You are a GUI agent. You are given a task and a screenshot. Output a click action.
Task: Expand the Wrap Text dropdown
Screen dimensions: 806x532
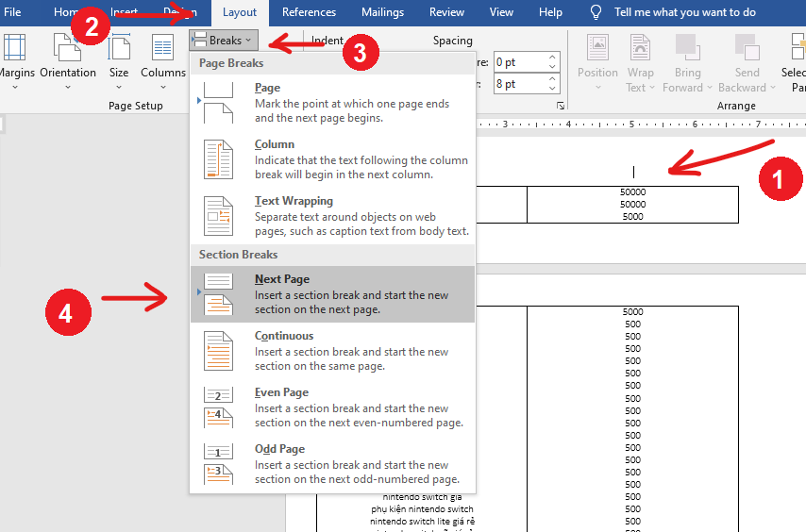pyautogui.click(x=640, y=88)
